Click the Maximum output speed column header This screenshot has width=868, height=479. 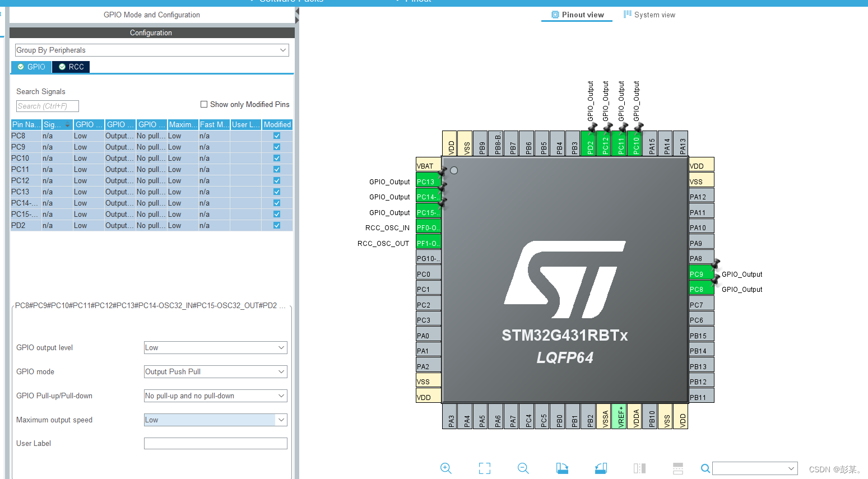coord(183,124)
